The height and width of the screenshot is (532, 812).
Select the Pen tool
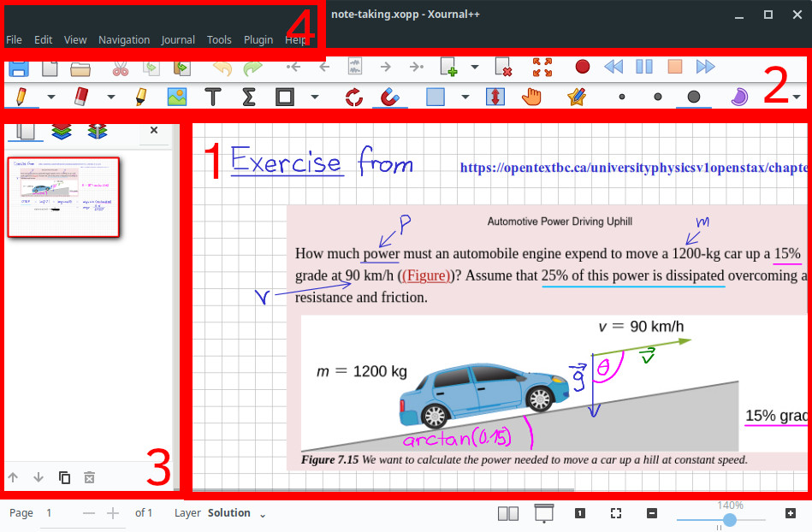click(21, 97)
